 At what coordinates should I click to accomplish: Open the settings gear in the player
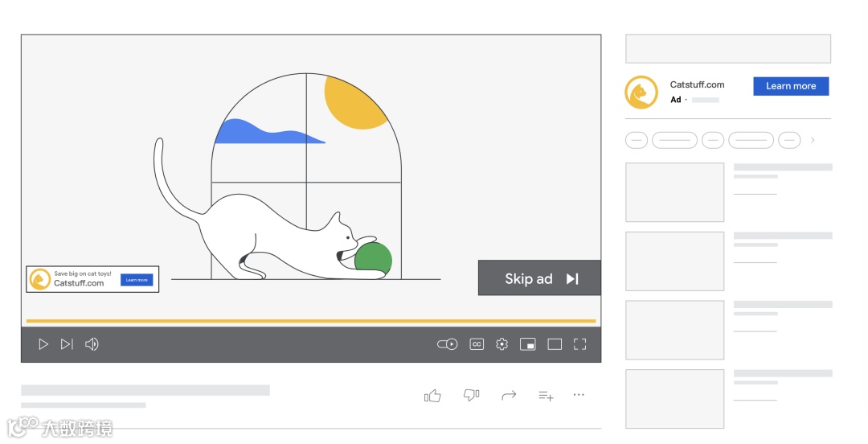click(x=502, y=344)
